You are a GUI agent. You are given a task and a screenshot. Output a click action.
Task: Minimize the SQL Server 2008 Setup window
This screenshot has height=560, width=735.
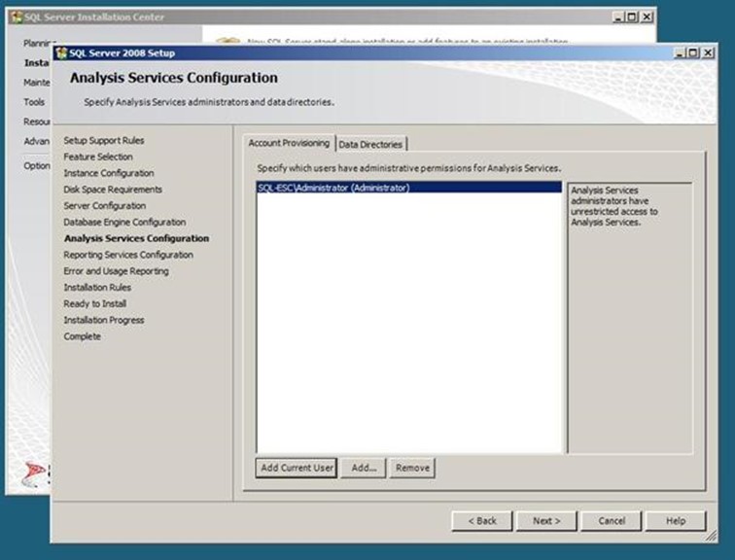[680, 52]
